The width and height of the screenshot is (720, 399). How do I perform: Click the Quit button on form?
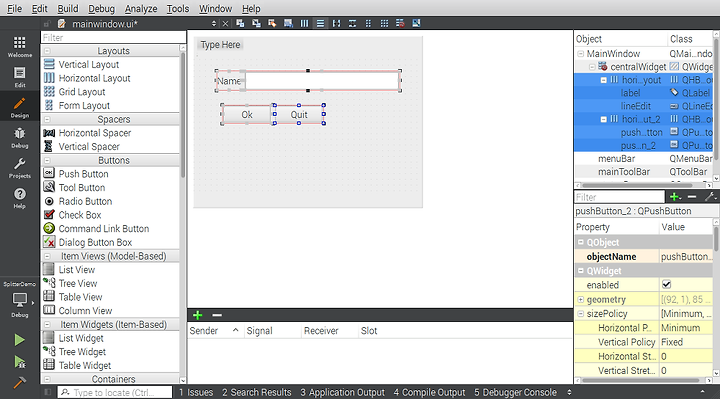pyautogui.click(x=299, y=114)
